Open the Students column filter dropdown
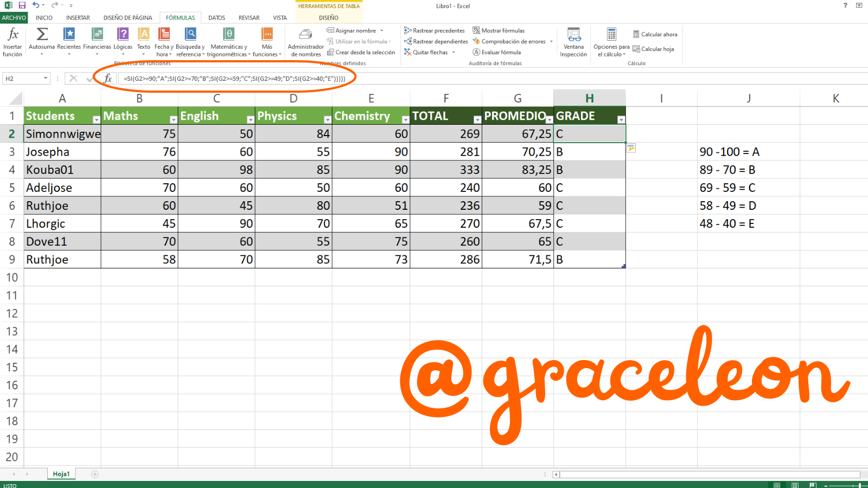Screen dimensions: 868x488 tap(96, 119)
